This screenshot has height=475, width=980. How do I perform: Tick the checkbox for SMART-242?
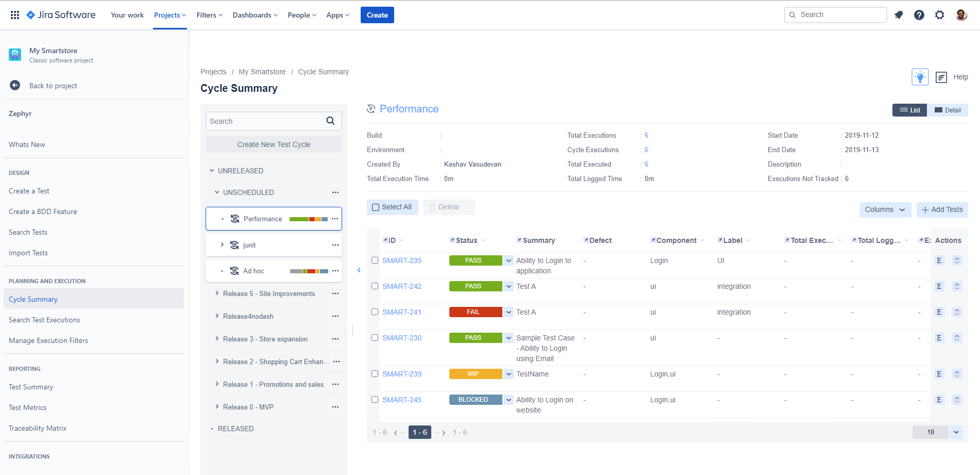pos(375,286)
